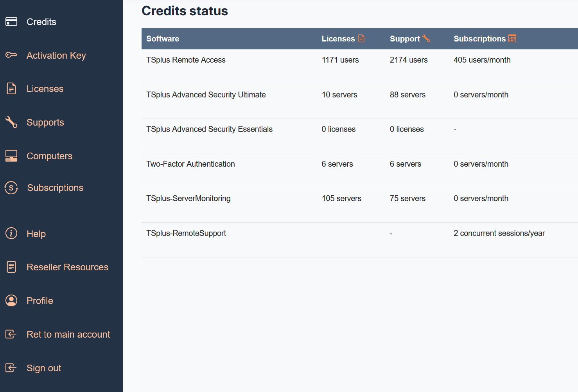Click 6 servers in the Support column
This screenshot has width=578, height=392.
[406, 164]
